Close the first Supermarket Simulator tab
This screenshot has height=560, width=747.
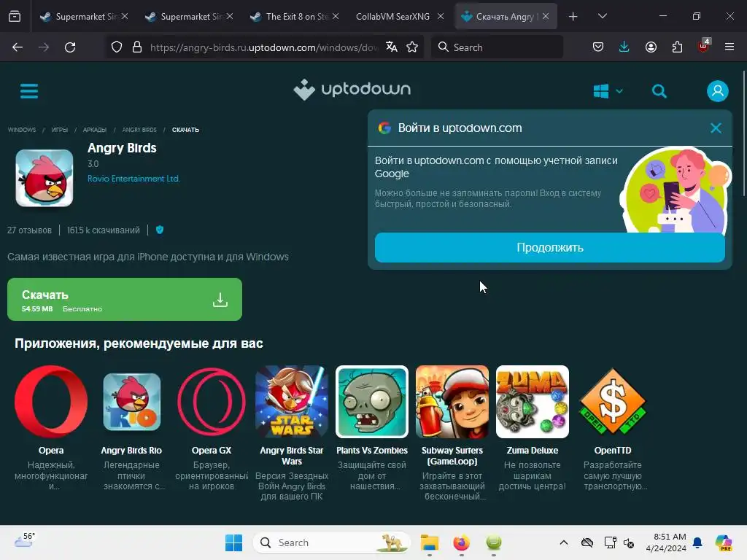point(125,16)
